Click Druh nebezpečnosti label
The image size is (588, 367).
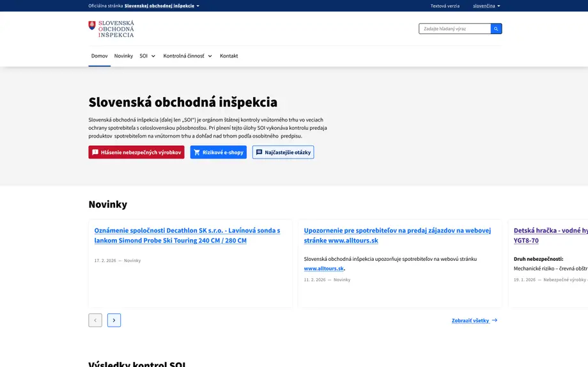point(539,259)
